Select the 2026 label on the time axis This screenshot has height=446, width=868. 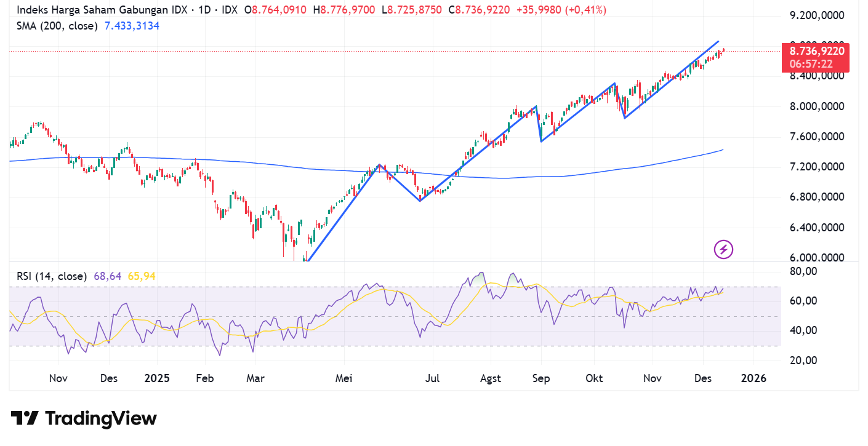pos(753,378)
